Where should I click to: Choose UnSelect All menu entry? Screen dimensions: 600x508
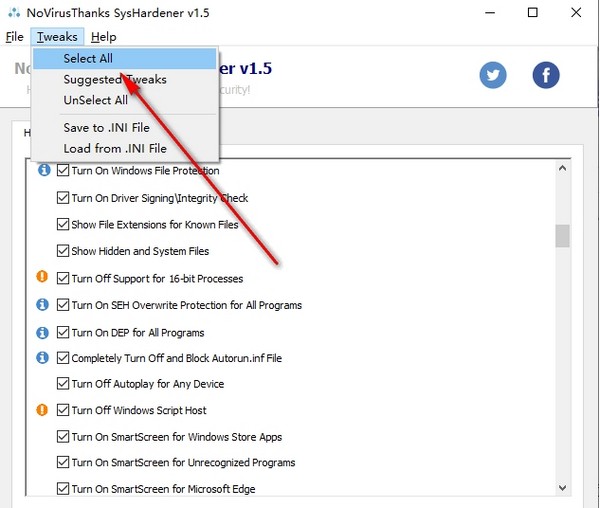tap(125, 100)
